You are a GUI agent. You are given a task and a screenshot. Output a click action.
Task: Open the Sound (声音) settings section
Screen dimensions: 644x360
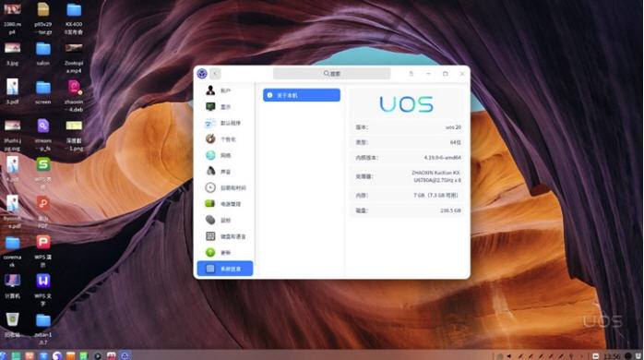pyautogui.click(x=225, y=172)
